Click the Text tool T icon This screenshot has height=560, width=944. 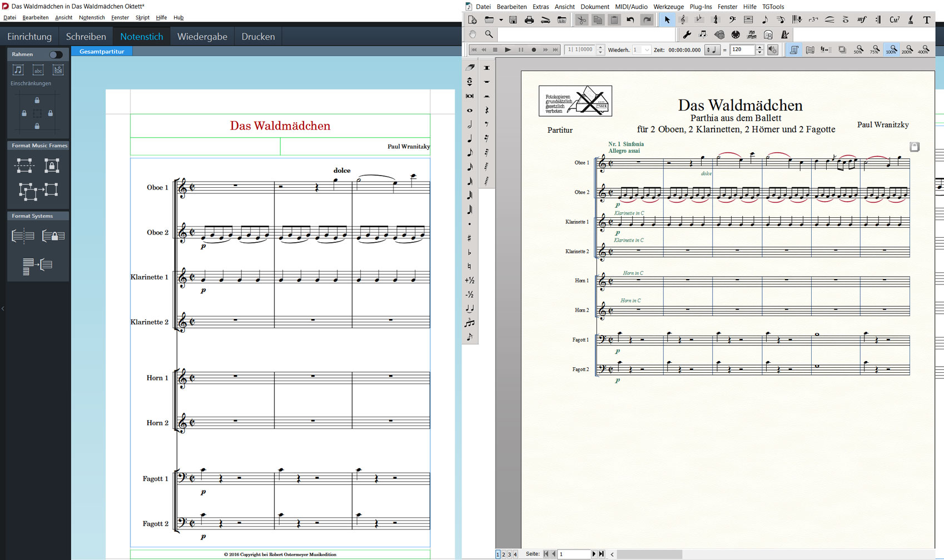point(926,20)
